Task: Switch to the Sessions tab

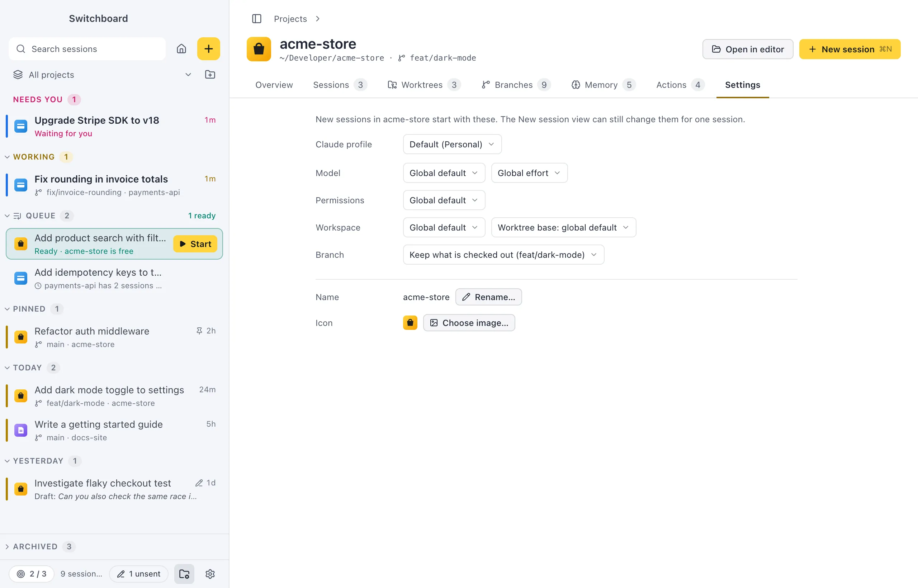Action: tap(340, 85)
